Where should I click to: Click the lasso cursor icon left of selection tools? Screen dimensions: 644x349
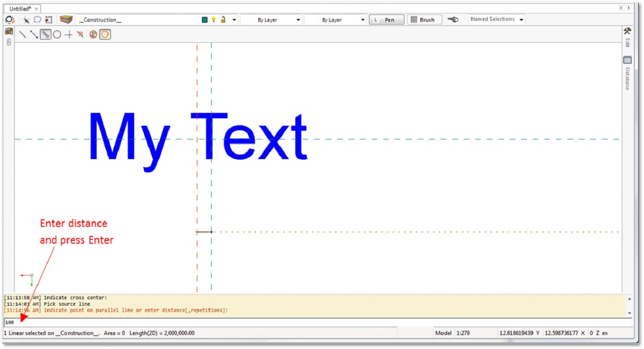click(x=10, y=20)
